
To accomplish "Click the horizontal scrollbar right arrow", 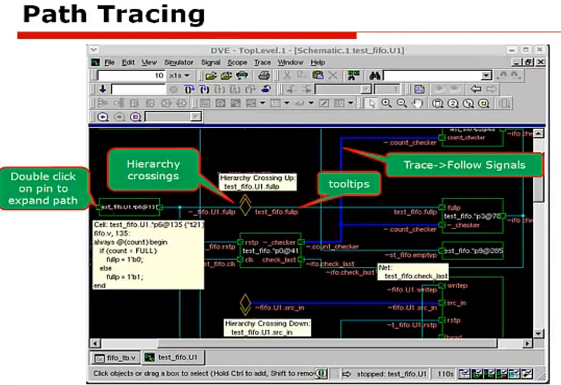I will point(527,343).
